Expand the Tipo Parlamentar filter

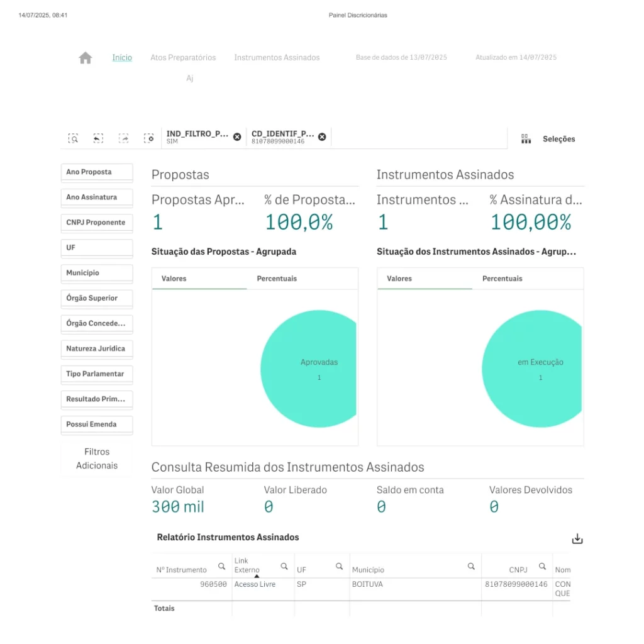(x=97, y=374)
